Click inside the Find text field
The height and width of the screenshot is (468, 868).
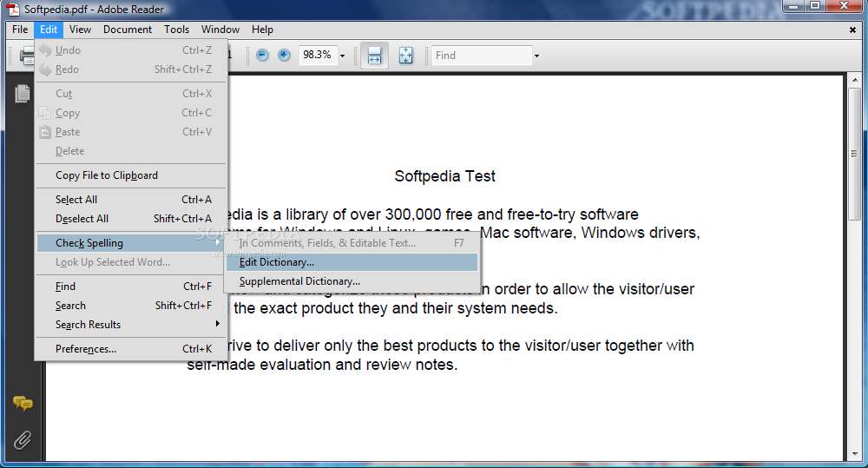click(x=482, y=56)
